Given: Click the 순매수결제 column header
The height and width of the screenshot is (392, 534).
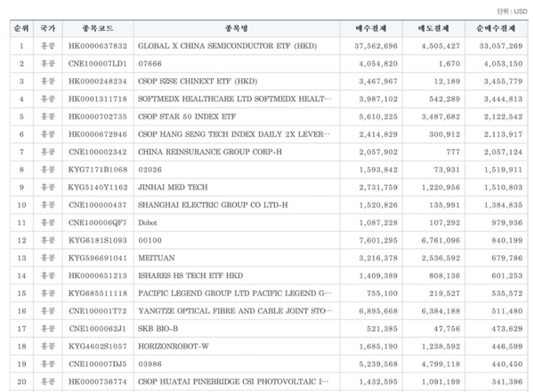Looking at the screenshot, I should [496, 28].
